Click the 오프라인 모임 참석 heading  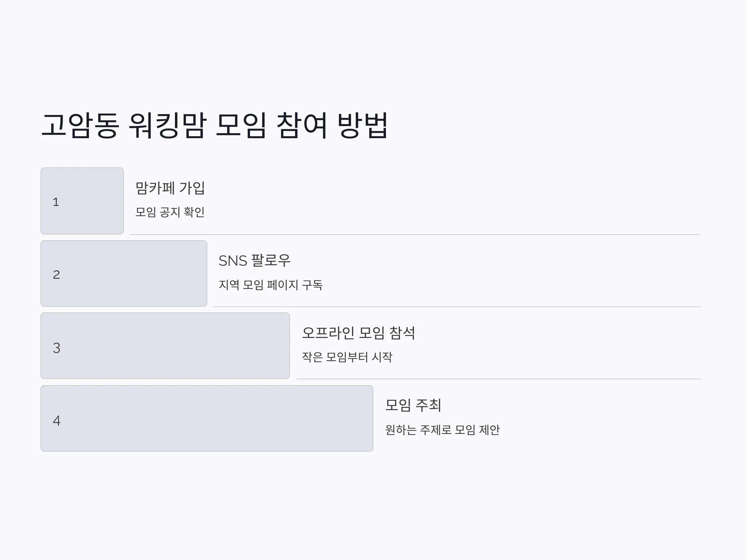click(358, 333)
